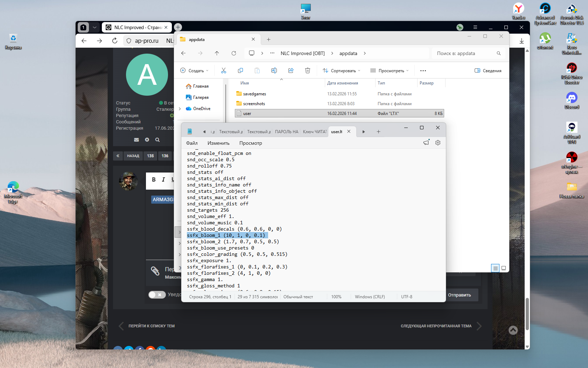Click the Bold formatting button in forum editor
Image resolution: width=588 pixels, height=368 pixels.
(154, 179)
